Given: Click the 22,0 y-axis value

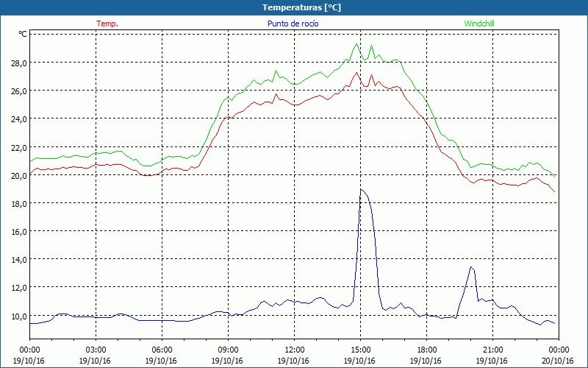Looking at the screenshot, I should (x=19, y=147).
